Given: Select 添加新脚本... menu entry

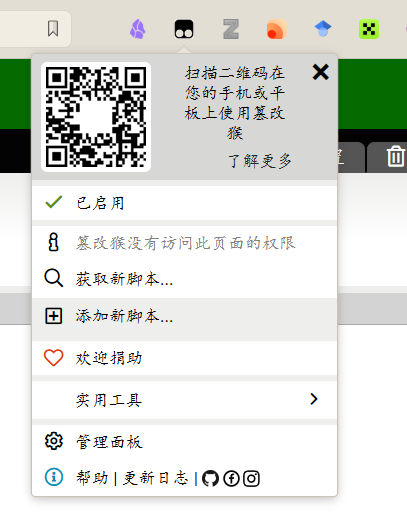Looking at the screenshot, I should coord(184,316).
